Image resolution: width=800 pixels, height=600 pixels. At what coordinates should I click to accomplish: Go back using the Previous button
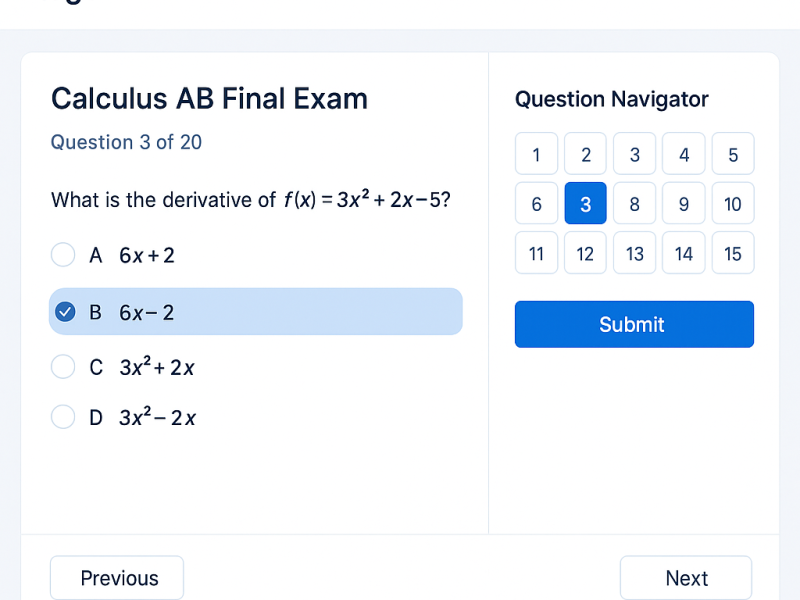pos(117,578)
